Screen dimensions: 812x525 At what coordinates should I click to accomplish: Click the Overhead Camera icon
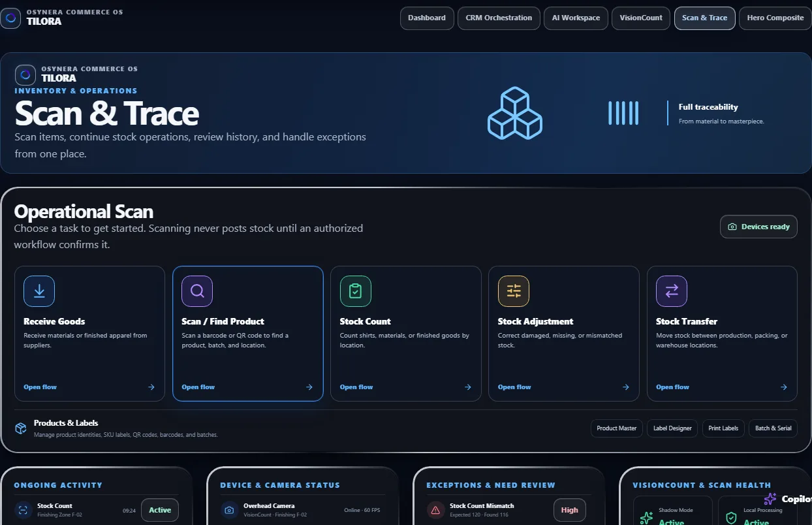(x=230, y=510)
